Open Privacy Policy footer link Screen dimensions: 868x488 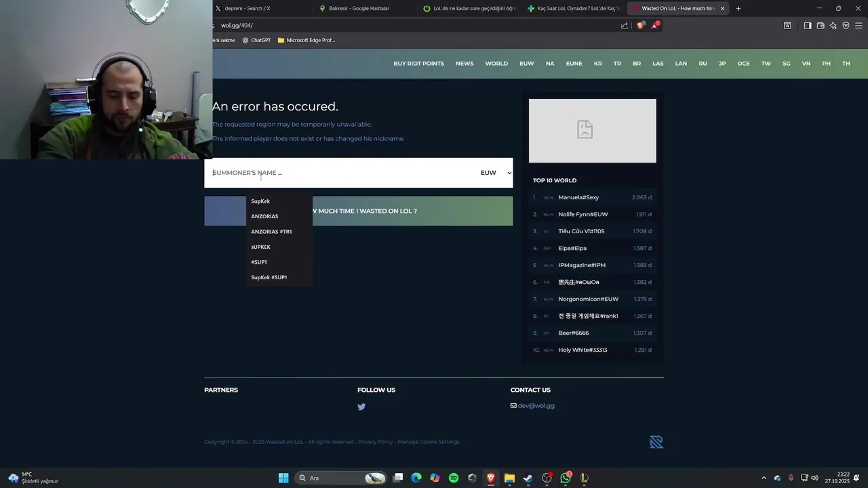pos(376,442)
